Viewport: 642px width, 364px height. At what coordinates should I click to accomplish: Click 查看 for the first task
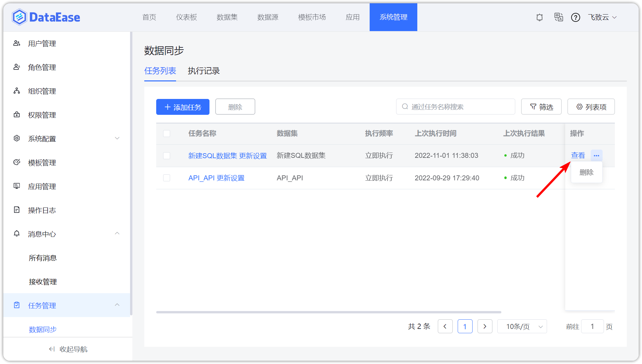tap(578, 156)
